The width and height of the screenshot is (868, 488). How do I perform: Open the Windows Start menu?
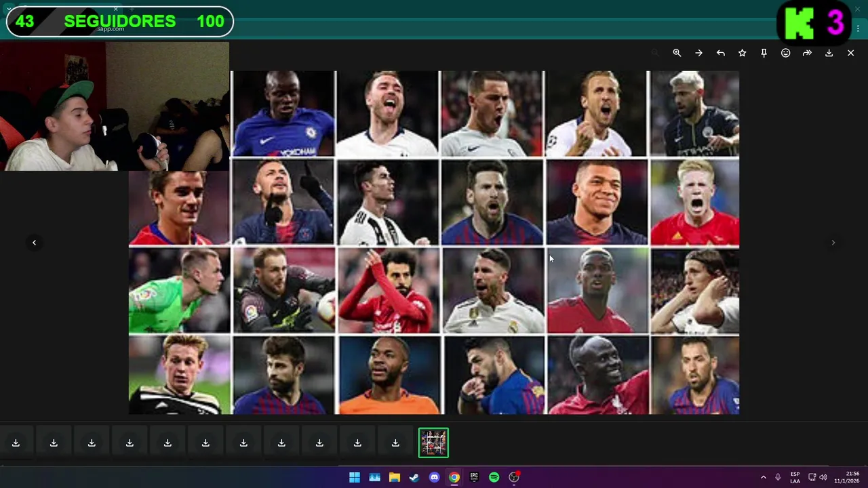click(x=354, y=478)
